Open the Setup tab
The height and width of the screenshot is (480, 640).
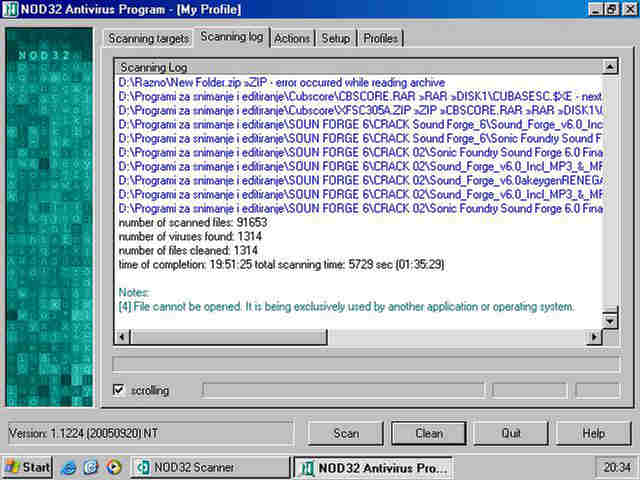(x=336, y=39)
